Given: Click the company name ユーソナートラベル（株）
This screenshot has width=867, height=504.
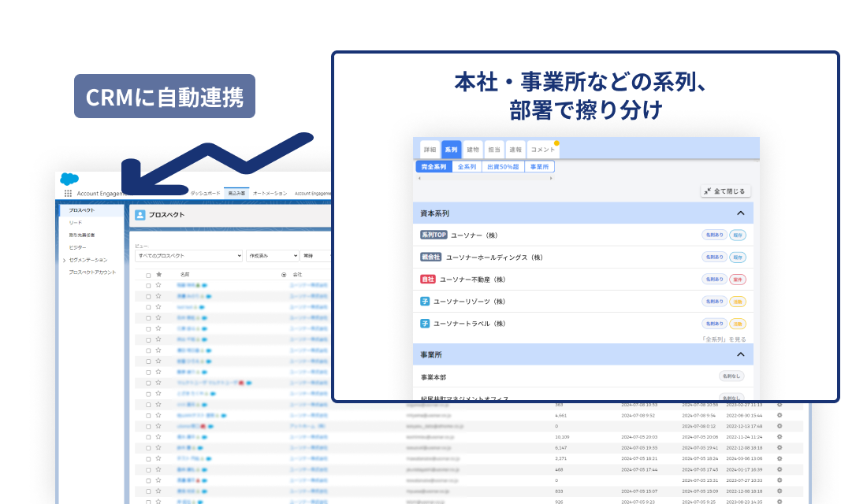Looking at the screenshot, I should click(470, 324).
